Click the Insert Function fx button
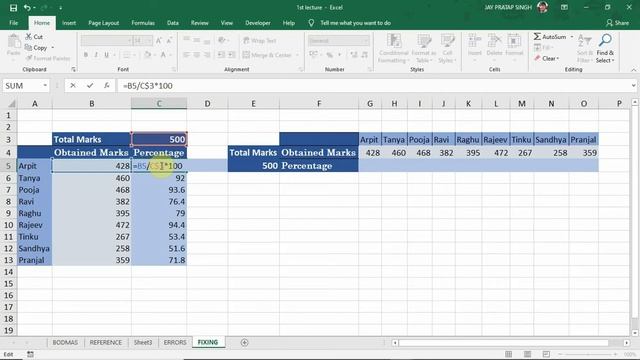640x360 pixels. (107, 85)
